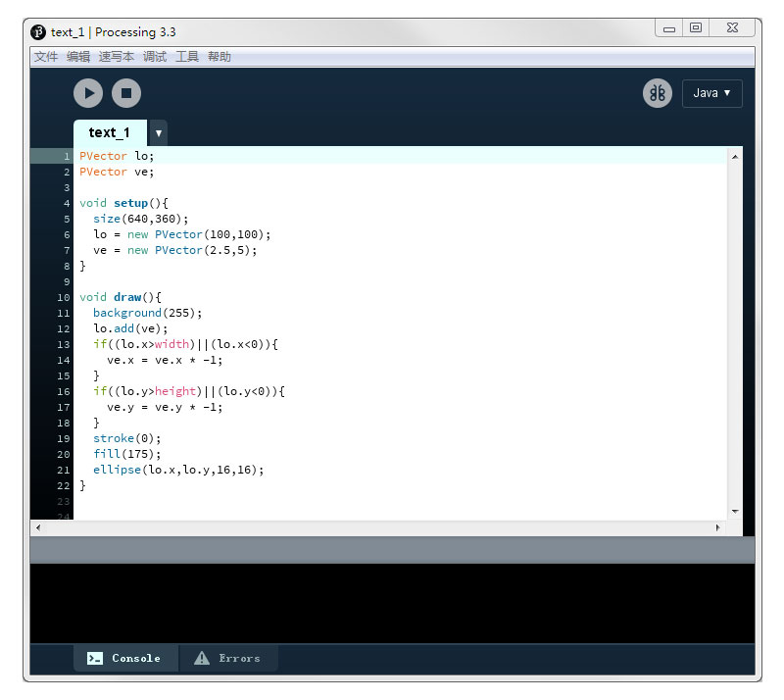Image resolution: width=784 pixels, height=700 pixels.
Task: Click 'stroke(0);' line
Action: pos(127,438)
